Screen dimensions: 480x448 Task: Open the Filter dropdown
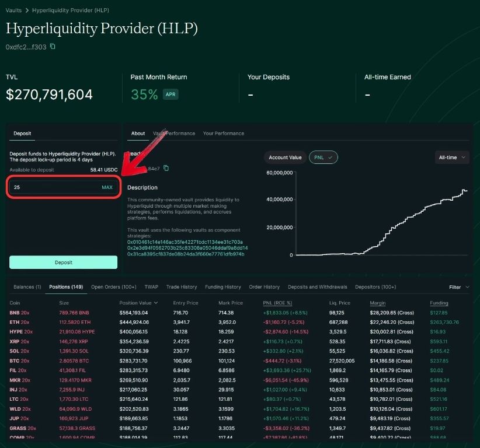pos(459,287)
